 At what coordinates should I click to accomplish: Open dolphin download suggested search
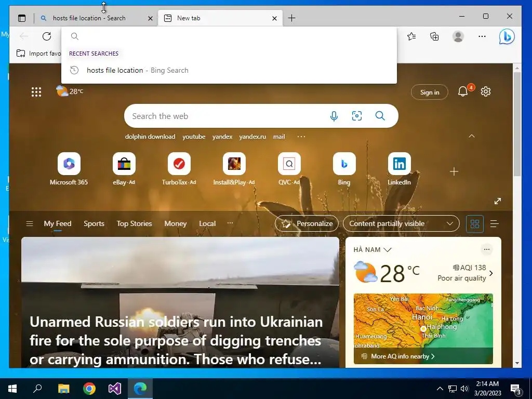pyautogui.click(x=150, y=137)
